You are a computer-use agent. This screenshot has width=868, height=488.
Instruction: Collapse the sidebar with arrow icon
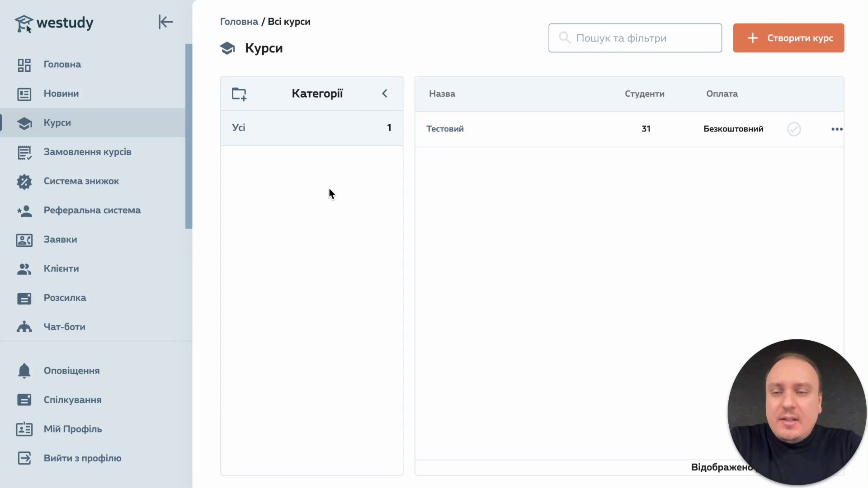tap(165, 22)
